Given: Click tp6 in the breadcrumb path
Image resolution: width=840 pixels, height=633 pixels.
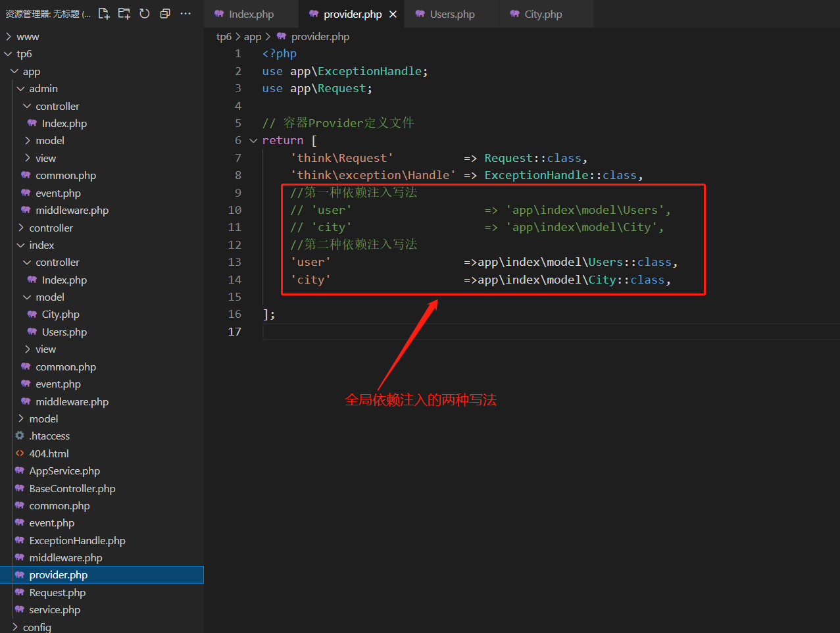Looking at the screenshot, I should 224,37.
